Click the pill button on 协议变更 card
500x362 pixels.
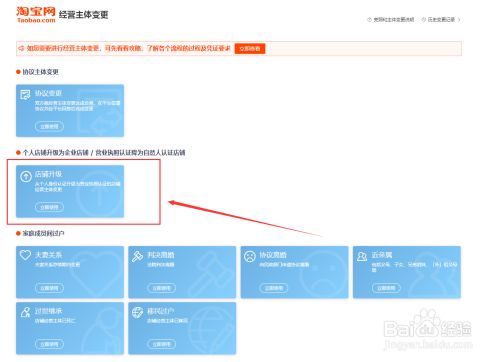[49, 126]
